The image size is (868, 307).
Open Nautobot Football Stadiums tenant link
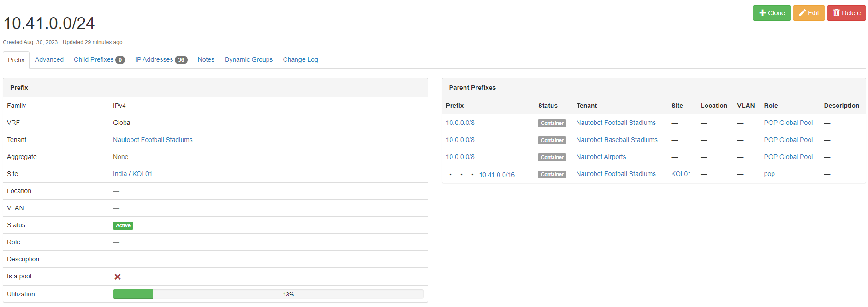(153, 140)
